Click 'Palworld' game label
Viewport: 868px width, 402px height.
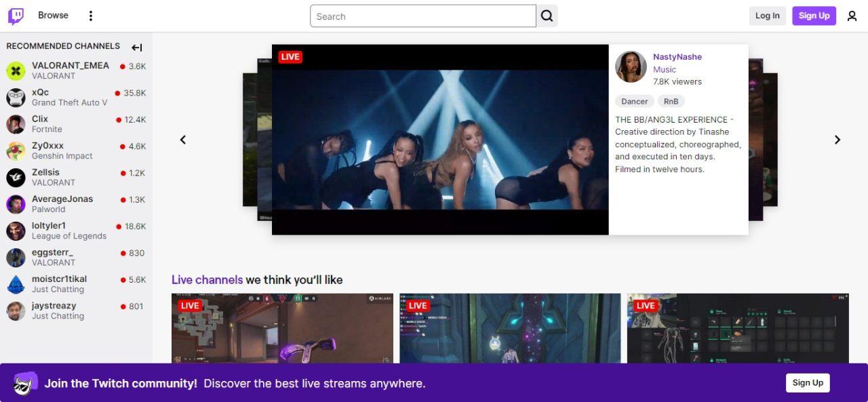click(x=49, y=209)
